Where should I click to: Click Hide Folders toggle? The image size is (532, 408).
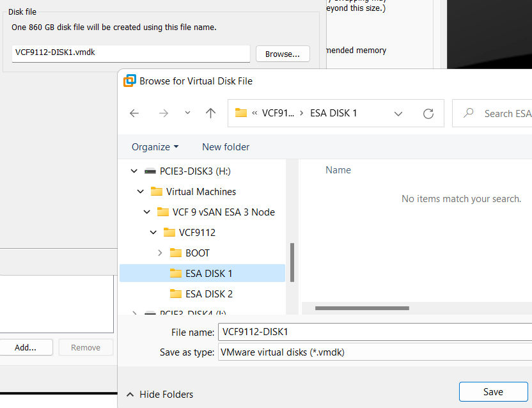point(160,395)
